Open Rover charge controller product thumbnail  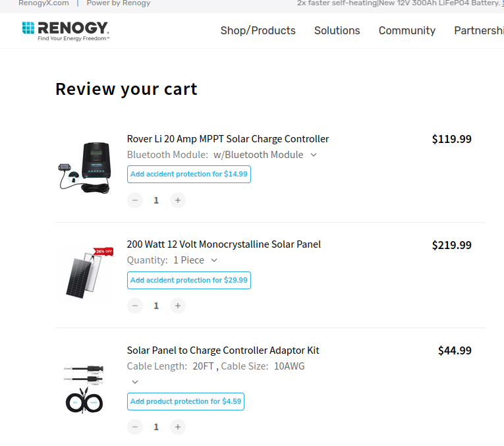[84, 168]
